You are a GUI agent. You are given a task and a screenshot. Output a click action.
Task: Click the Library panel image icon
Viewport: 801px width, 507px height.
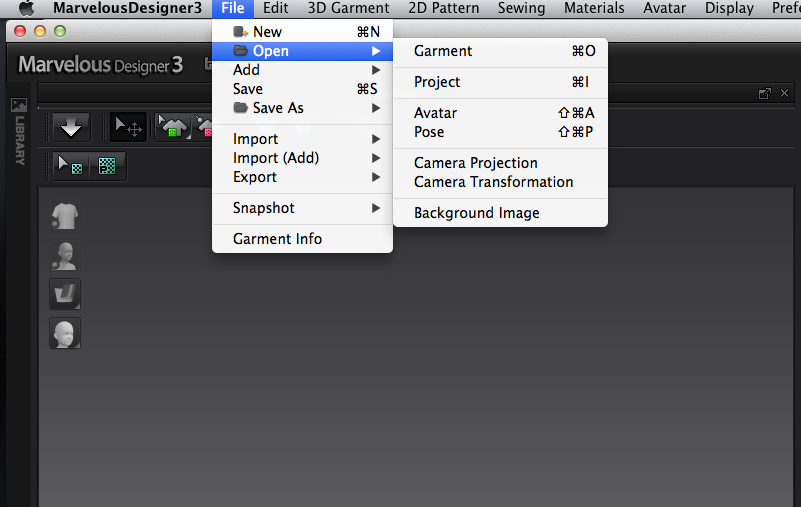pyautogui.click(x=19, y=105)
